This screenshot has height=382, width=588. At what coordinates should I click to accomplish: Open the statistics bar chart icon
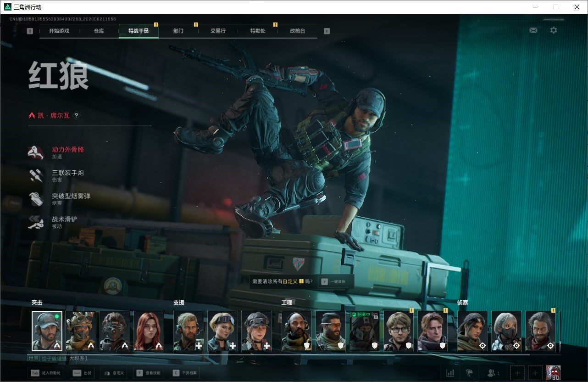450,373
